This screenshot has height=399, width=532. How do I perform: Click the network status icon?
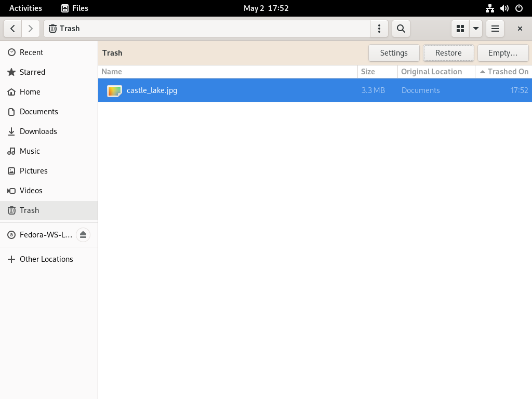pyautogui.click(x=489, y=8)
